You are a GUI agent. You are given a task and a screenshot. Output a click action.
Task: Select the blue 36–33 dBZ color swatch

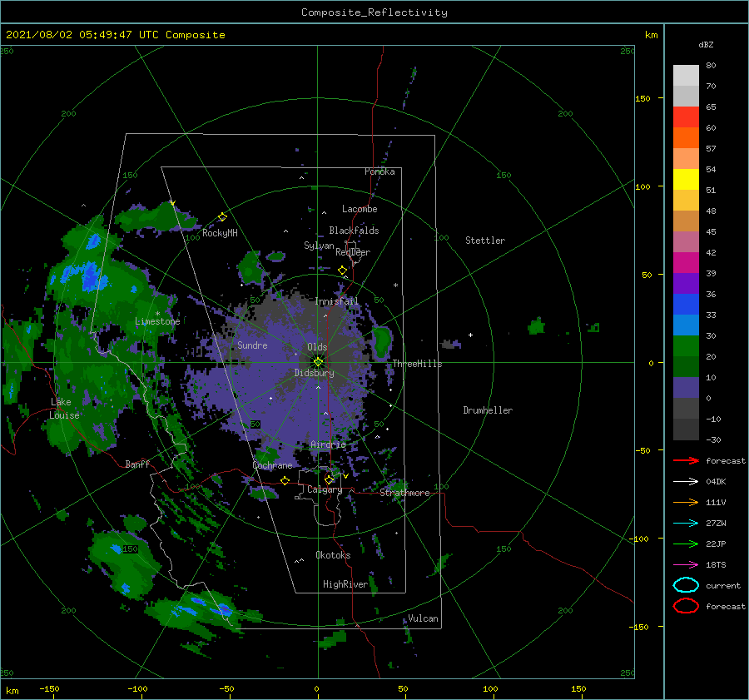coord(686,304)
